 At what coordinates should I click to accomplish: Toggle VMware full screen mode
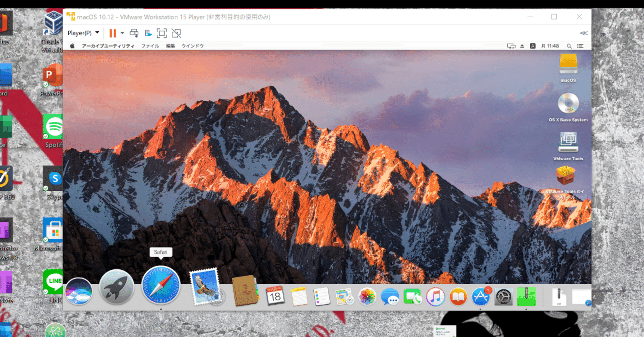click(x=162, y=33)
